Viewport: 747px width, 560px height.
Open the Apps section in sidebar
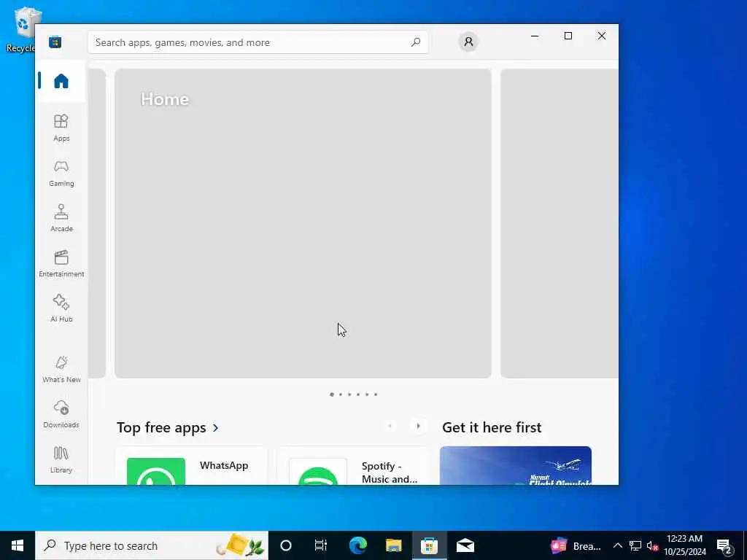tap(61, 128)
